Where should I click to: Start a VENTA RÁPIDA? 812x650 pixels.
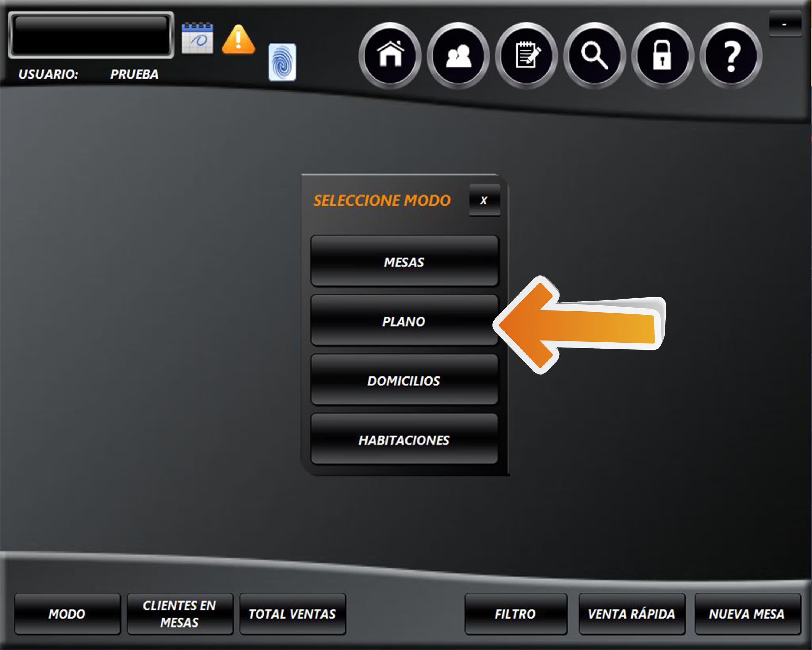(631, 614)
